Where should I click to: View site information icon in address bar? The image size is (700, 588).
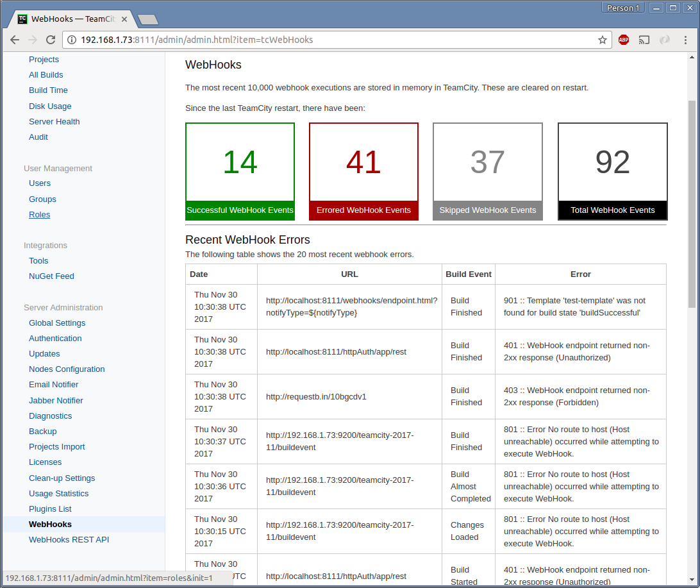point(71,40)
